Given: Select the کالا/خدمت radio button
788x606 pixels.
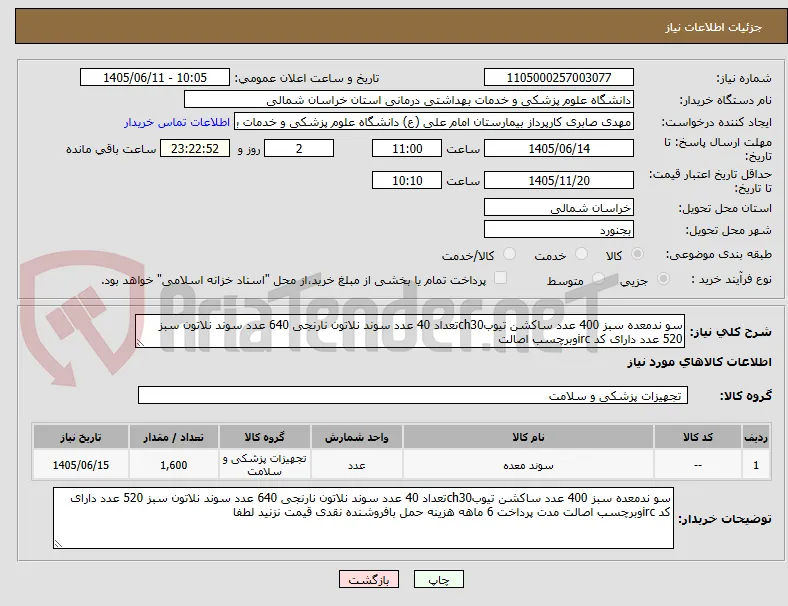Looking at the screenshot, I should (510, 254).
